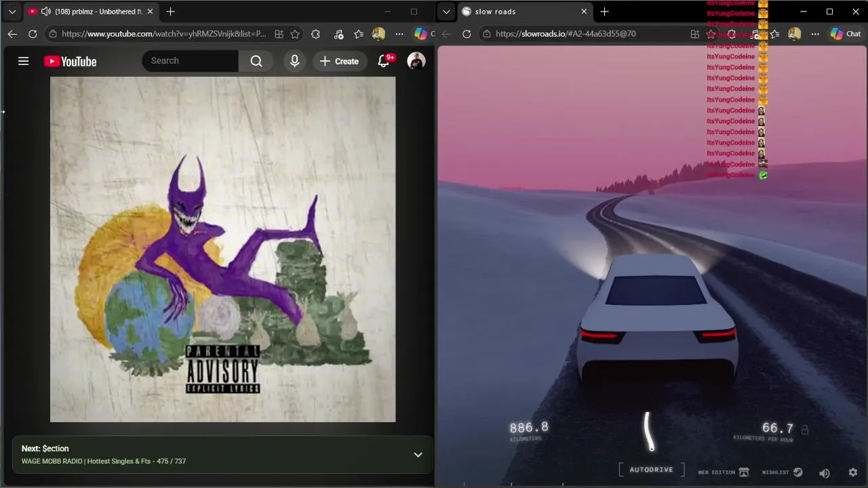Focus the YouTube Search field
This screenshot has width=868, height=488.
click(191, 61)
